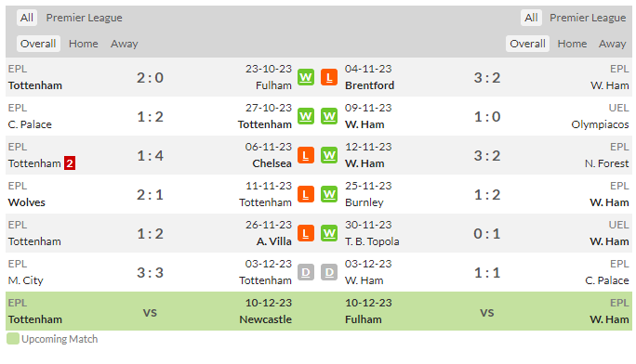Select the right Premier League tab
636x364 pixels.
point(588,18)
